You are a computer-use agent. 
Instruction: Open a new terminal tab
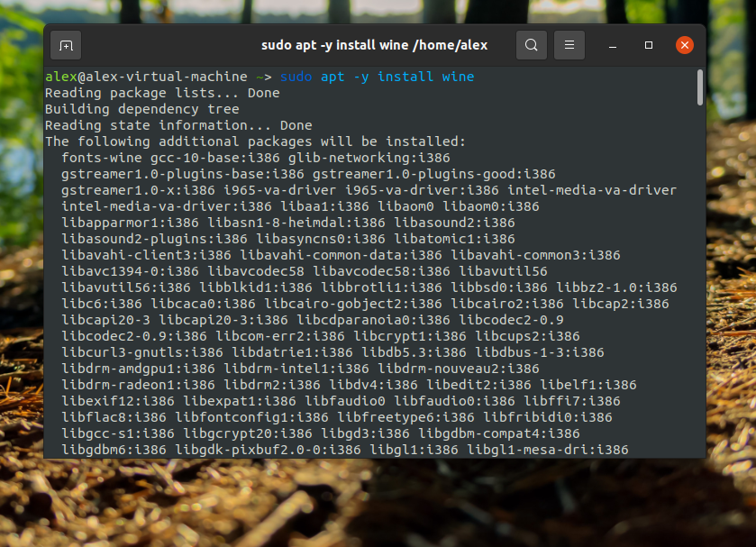point(66,45)
